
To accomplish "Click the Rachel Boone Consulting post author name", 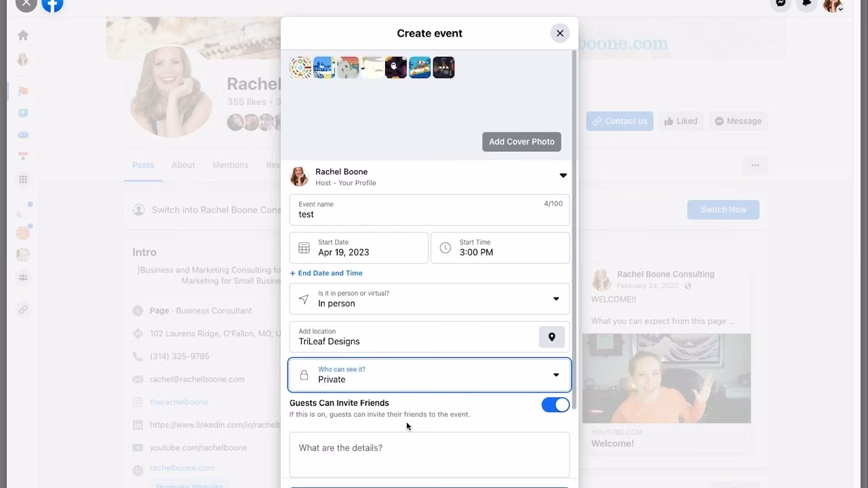I will click(x=666, y=274).
